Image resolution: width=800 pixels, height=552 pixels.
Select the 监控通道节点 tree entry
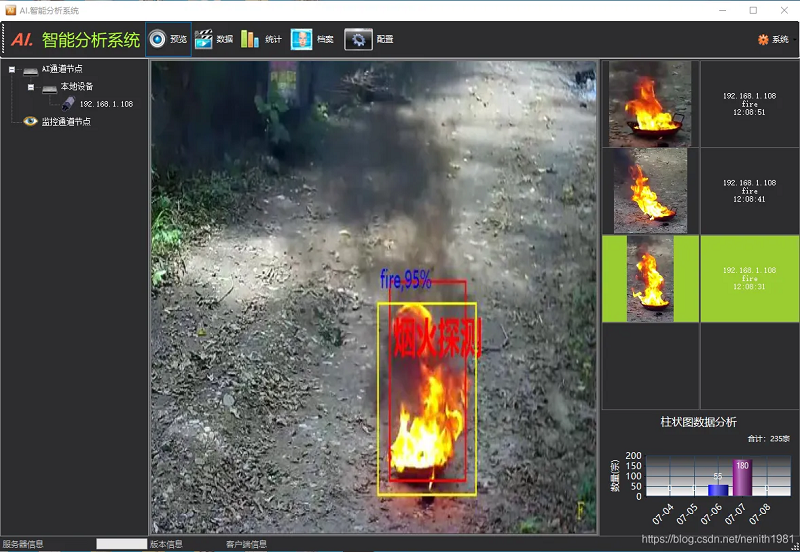click(66, 121)
